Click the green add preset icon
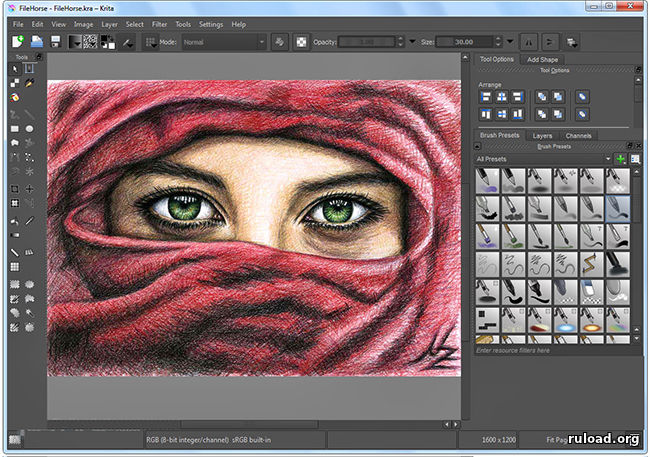The image size is (650, 457). pyautogui.click(x=621, y=159)
